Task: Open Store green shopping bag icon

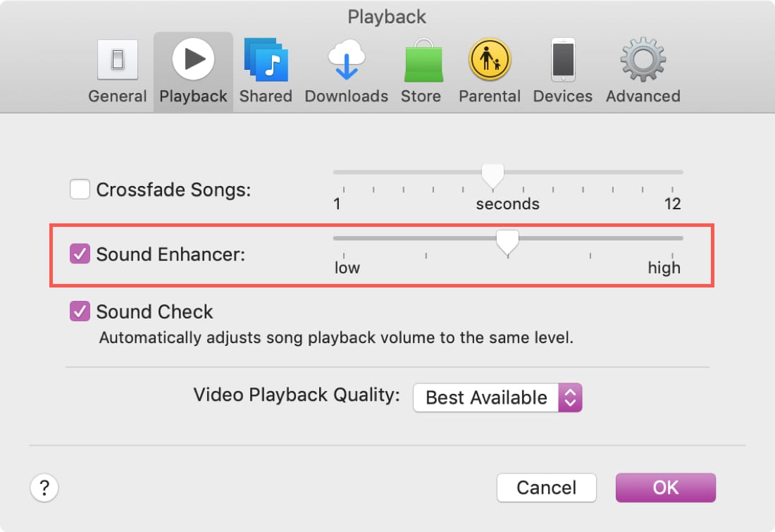Action: (423, 61)
